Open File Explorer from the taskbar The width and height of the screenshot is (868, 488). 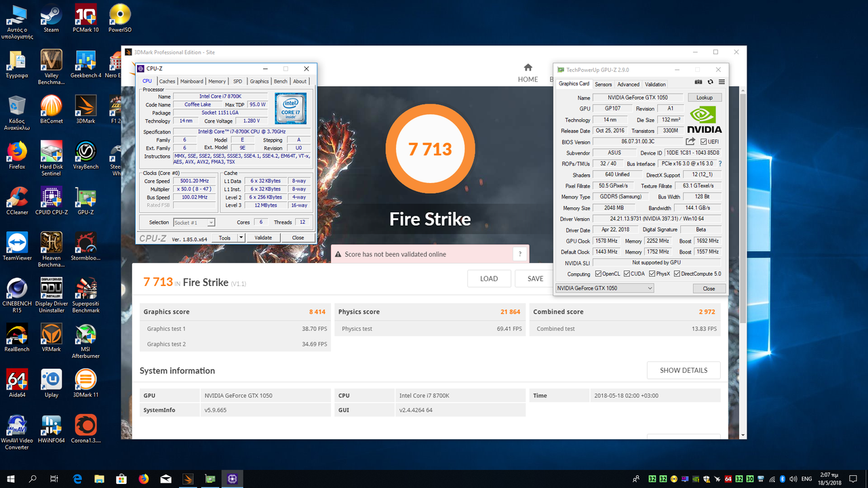pos(99,479)
